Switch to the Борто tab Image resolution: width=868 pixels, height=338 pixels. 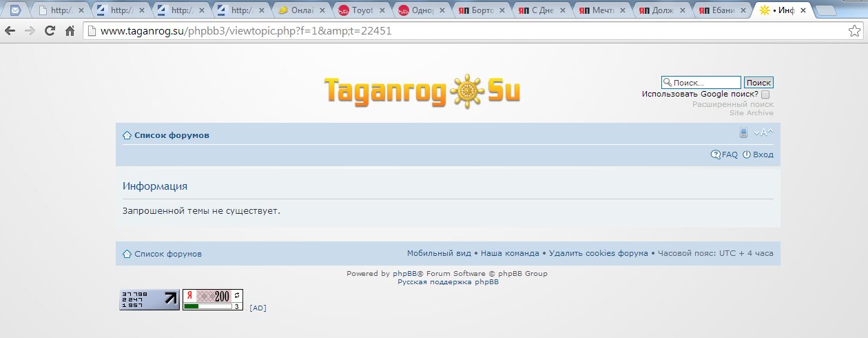(x=482, y=10)
